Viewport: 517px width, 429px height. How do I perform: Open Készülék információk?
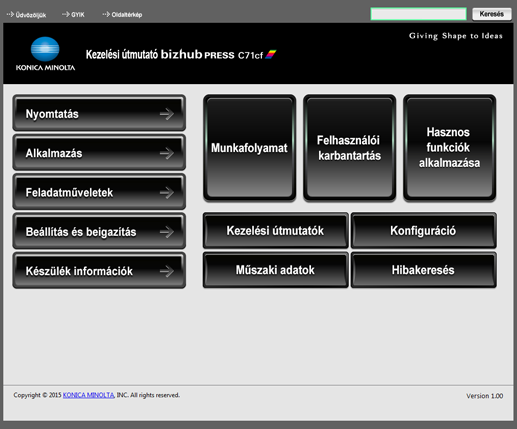[x=99, y=270]
